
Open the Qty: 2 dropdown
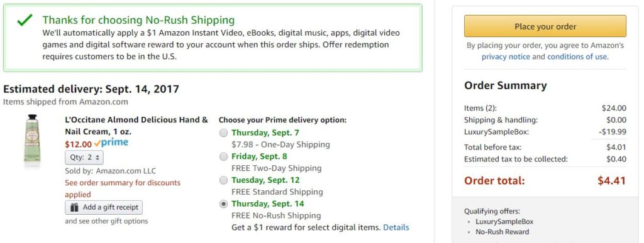click(x=84, y=158)
